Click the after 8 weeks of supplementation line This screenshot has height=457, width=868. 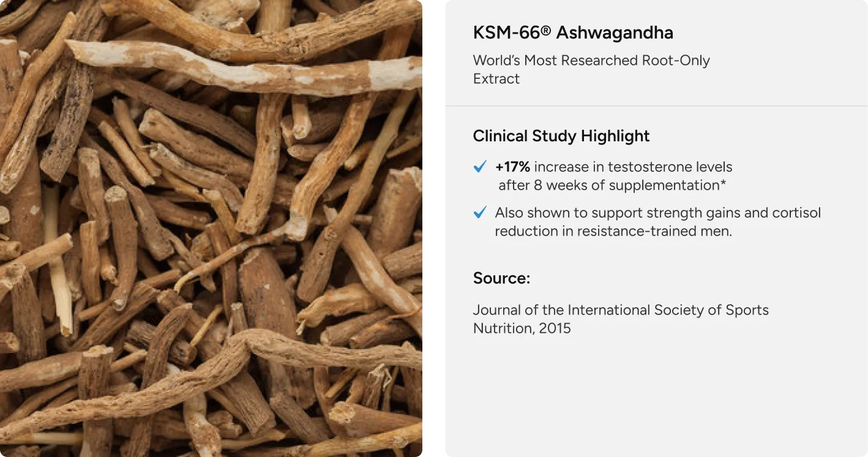point(613,185)
